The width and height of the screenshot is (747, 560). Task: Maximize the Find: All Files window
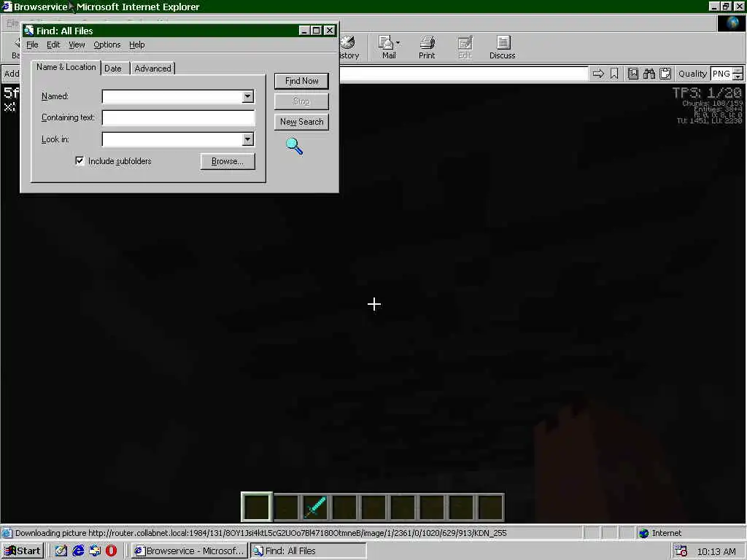click(x=317, y=31)
